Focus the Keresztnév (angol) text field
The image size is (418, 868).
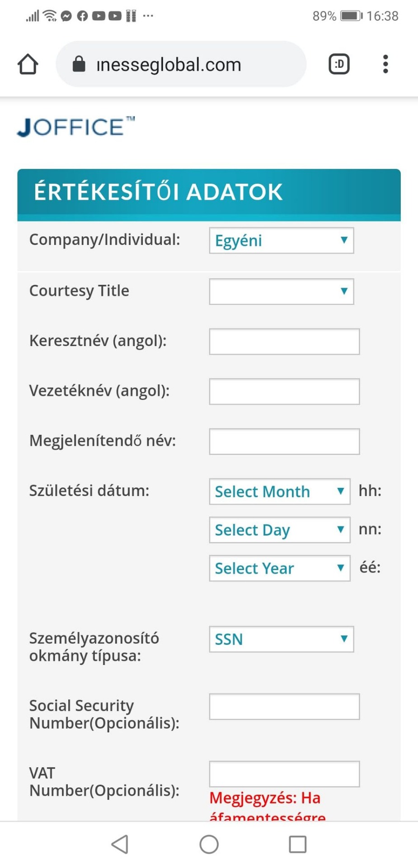[284, 341]
